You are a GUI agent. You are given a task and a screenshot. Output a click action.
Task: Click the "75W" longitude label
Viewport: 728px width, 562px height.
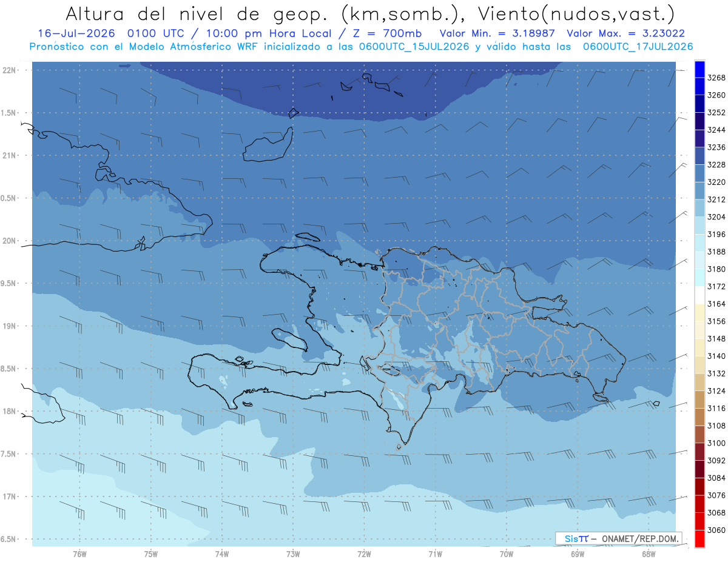click(x=150, y=554)
